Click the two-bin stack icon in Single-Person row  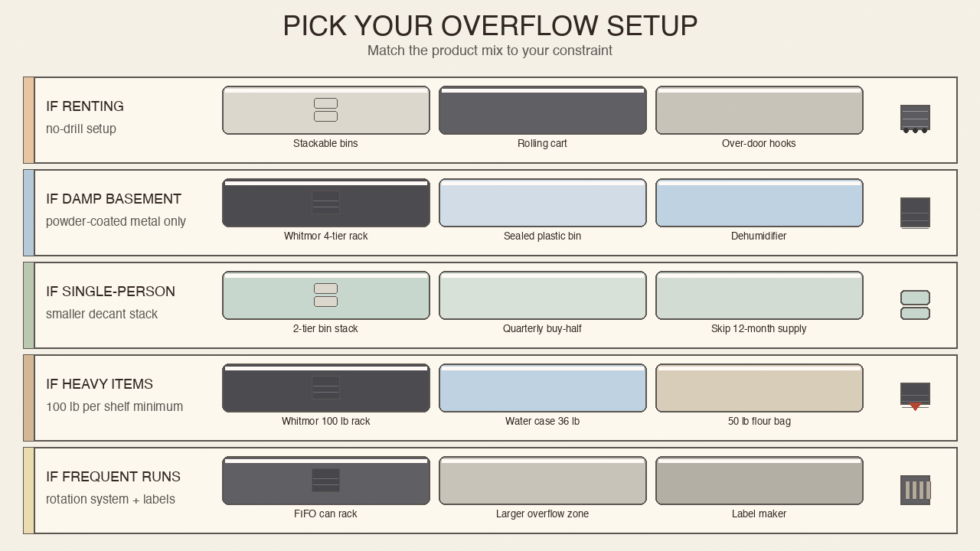point(915,305)
